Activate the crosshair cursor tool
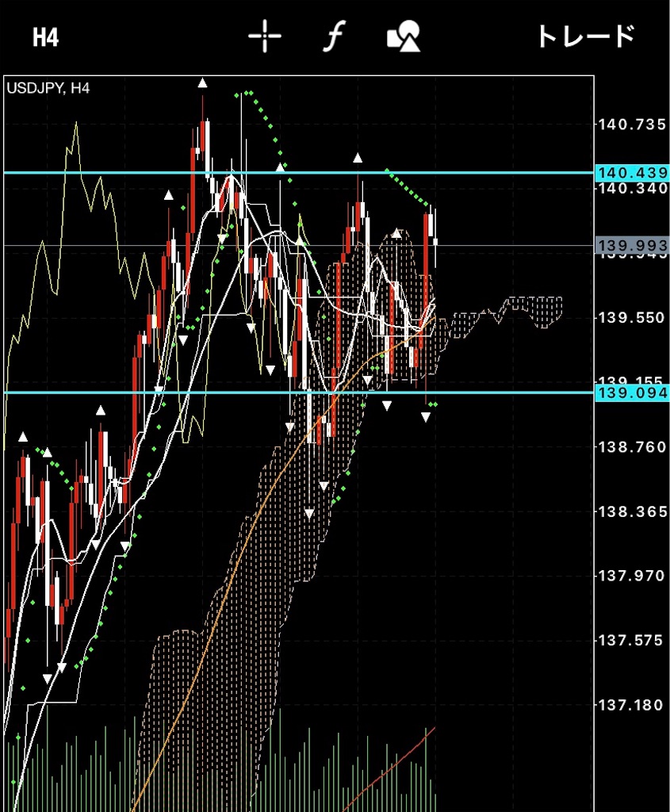Viewport: 670px width, 812px height. tap(265, 36)
